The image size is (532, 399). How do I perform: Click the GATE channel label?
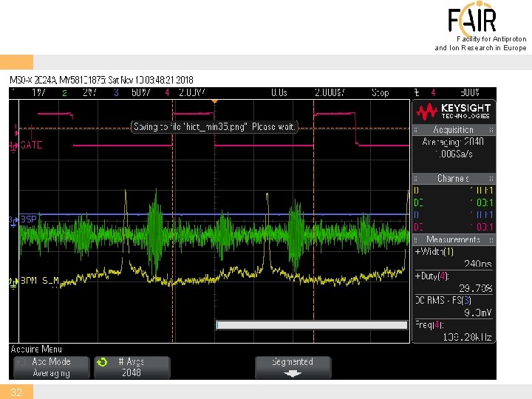32,146
